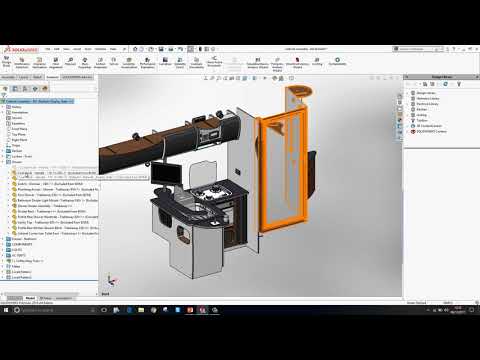Expand the Kitchen folder node
Viewport: 480px width, 360px height.
click(3, 151)
